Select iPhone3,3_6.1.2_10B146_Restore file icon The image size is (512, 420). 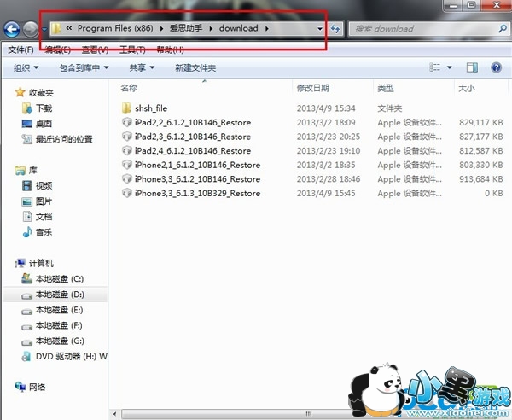click(126, 179)
